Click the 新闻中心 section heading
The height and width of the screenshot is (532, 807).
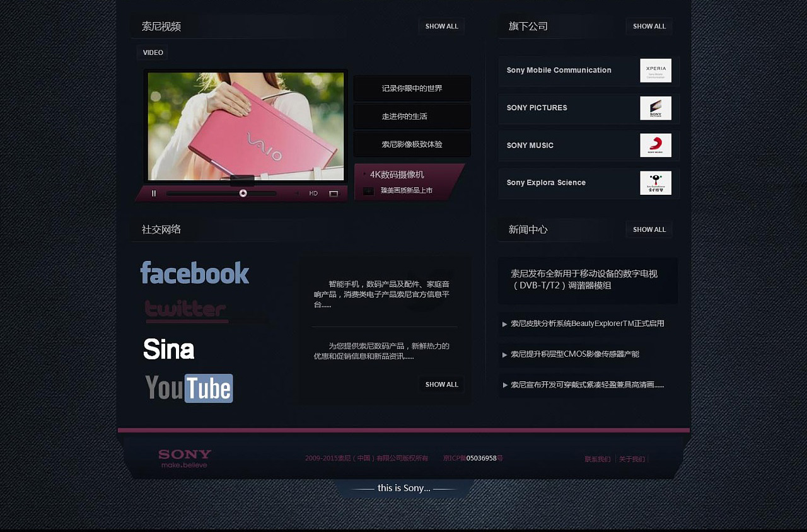point(528,229)
